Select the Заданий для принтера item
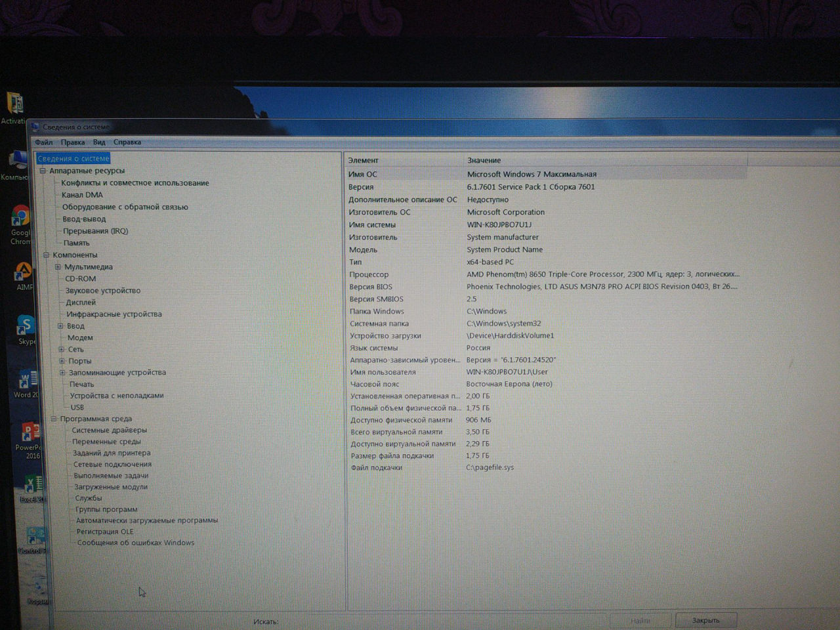This screenshot has width=840, height=630. 112,453
